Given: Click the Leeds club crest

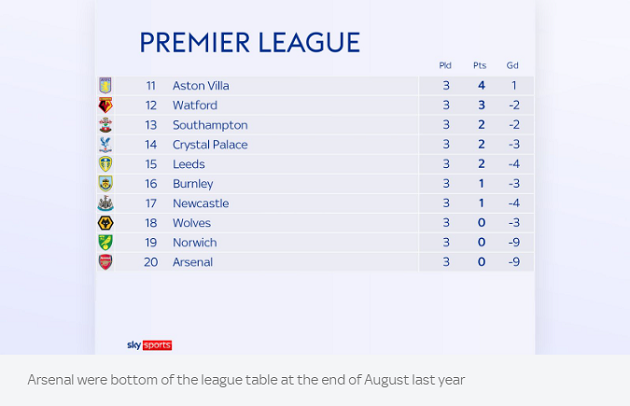Looking at the screenshot, I should click(x=105, y=164).
